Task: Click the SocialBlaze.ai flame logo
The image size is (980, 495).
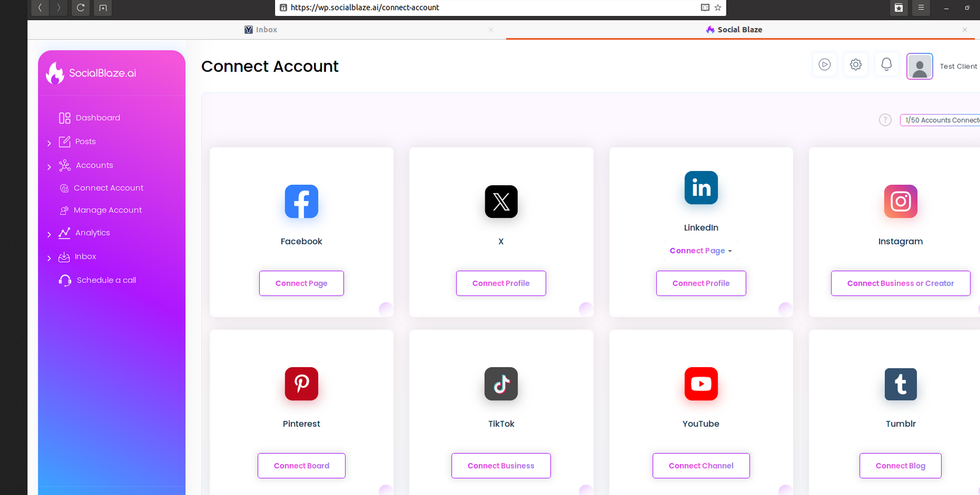Action: coord(55,73)
